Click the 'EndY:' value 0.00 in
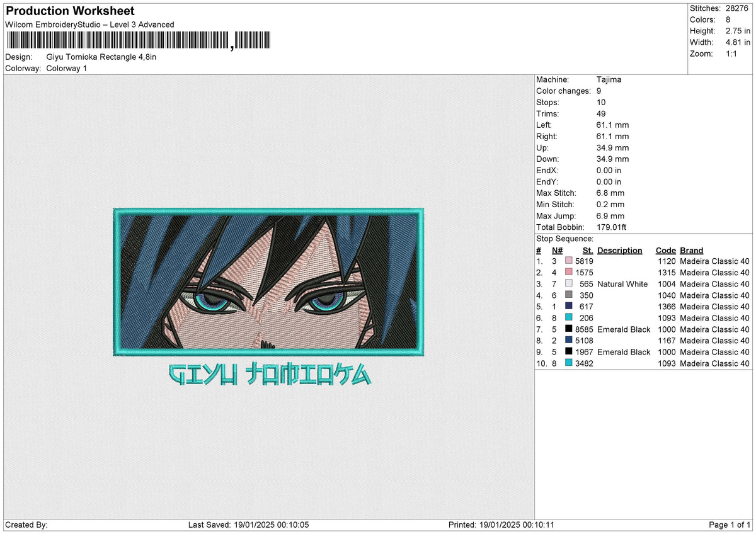Viewport: 756px width, 534px height. [609, 182]
